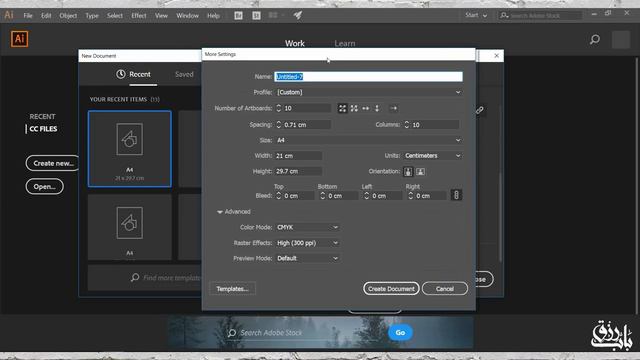This screenshot has height=360, width=640.
Task: Click the Width field showing 21 cm
Action: coord(298,156)
